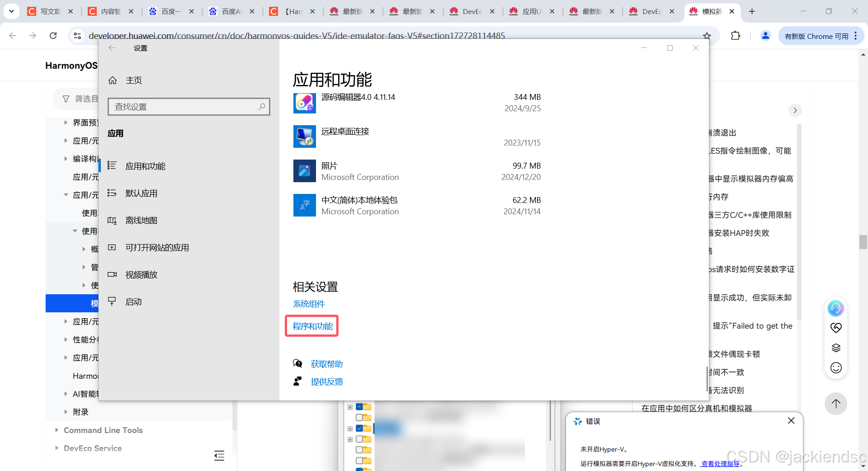Click the layers stack icon on right
This screenshot has height=471, width=868.
tap(836, 348)
